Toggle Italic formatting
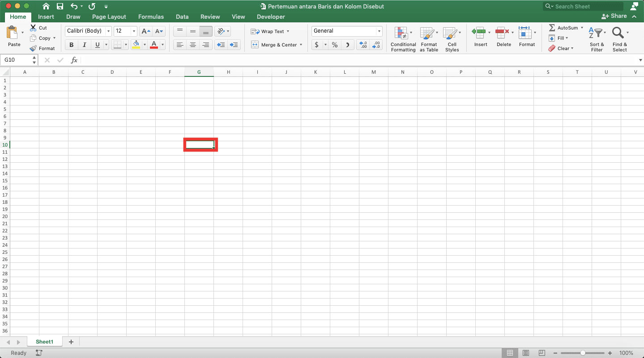This screenshot has height=358, width=644. (x=84, y=45)
